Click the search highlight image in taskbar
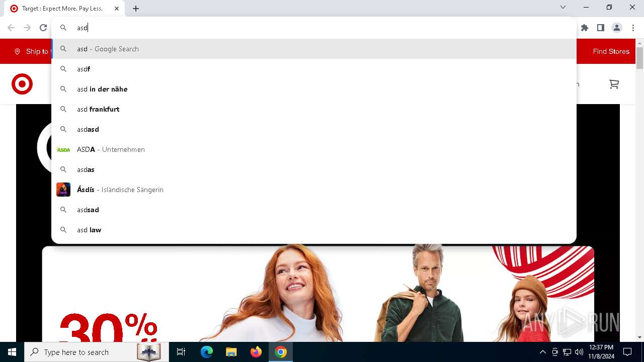This screenshot has width=644, height=362. (x=148, y=352)
